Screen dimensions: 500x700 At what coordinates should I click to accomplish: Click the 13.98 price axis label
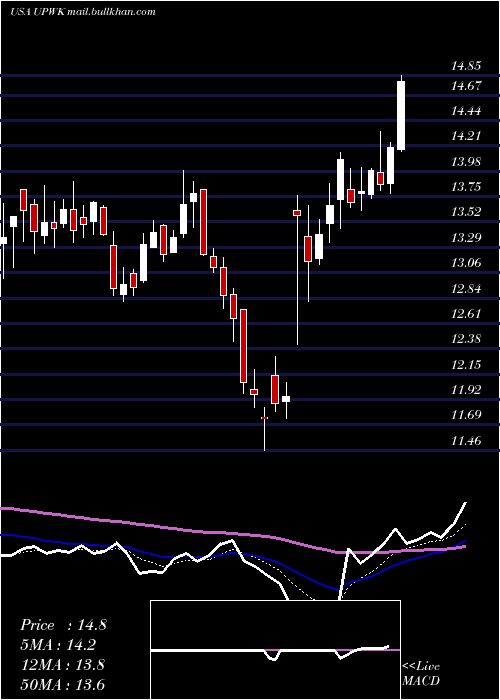point(466,162)
